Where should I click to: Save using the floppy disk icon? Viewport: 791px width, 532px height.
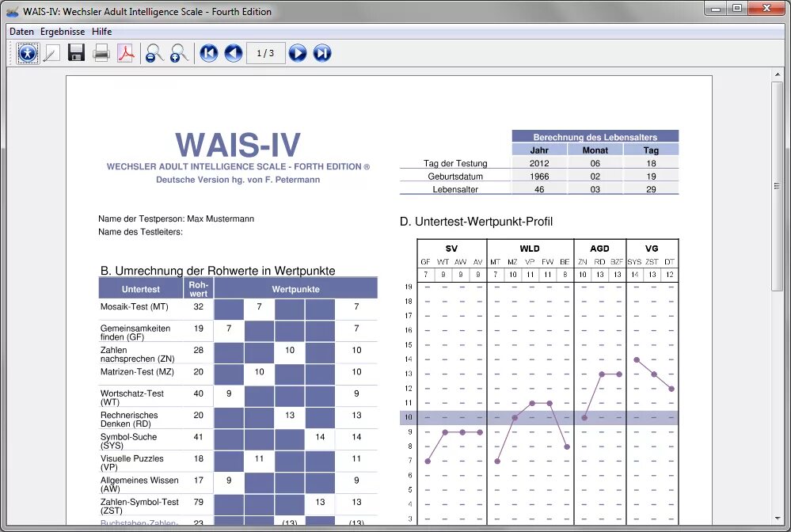76,53
